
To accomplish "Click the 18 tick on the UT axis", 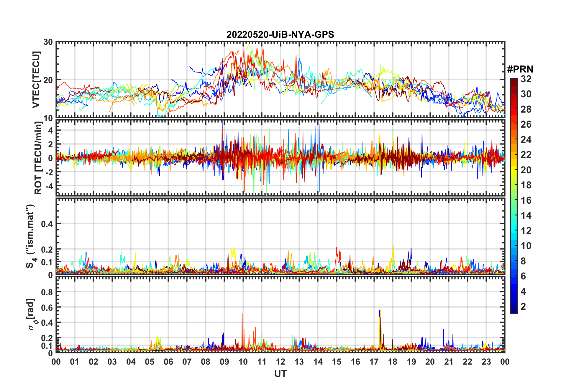I will tap(393, 362).
